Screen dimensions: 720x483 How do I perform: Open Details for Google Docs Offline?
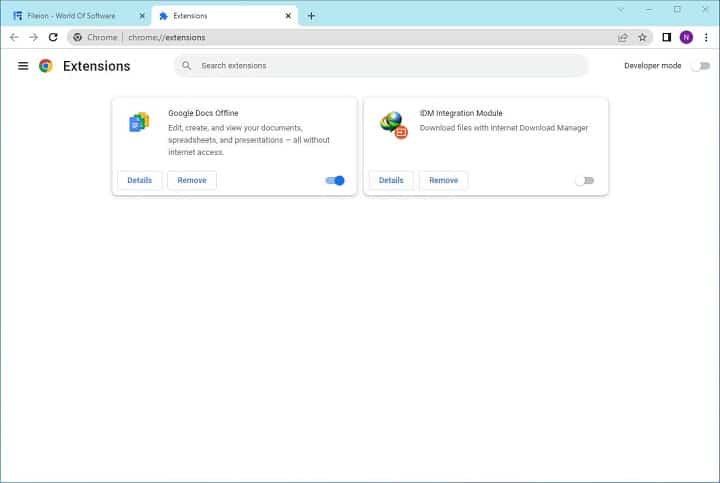point(140,181)
